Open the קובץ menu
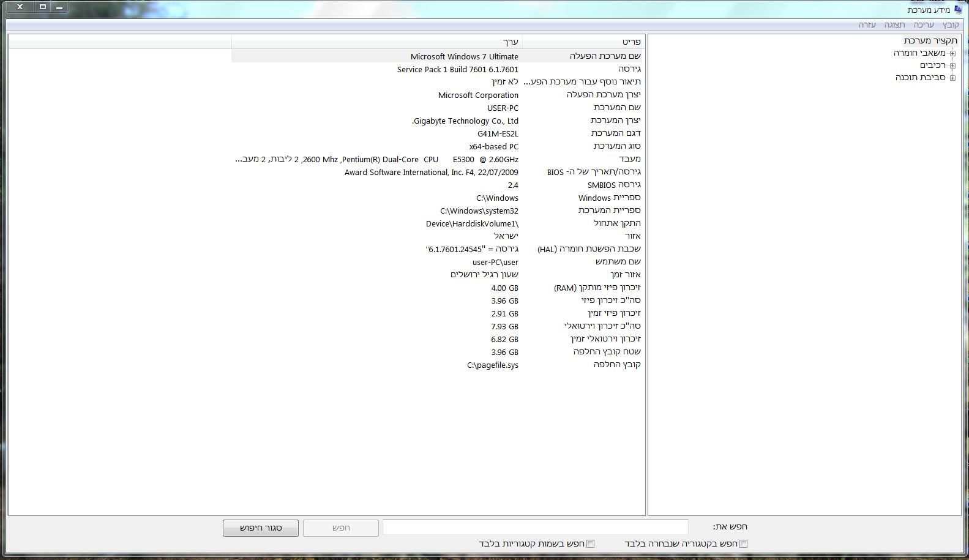 pyautogui.click(x=951, y=25)
